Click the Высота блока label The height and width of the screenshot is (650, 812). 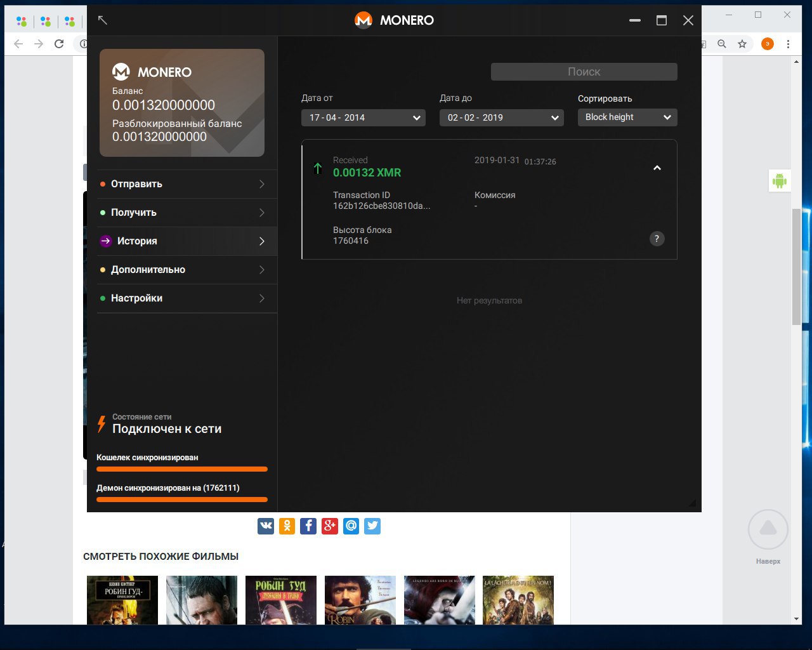(x=362, y=230)
